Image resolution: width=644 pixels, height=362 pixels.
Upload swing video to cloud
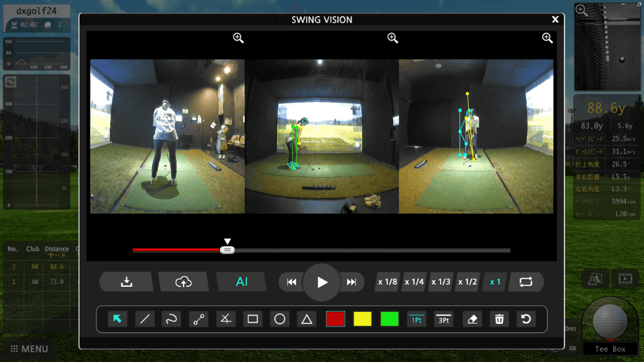click(x=184, y=282)
